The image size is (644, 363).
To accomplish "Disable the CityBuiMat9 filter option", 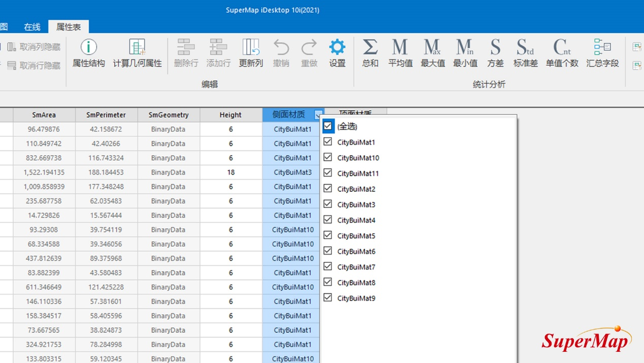I will click(x=328, y=298).
